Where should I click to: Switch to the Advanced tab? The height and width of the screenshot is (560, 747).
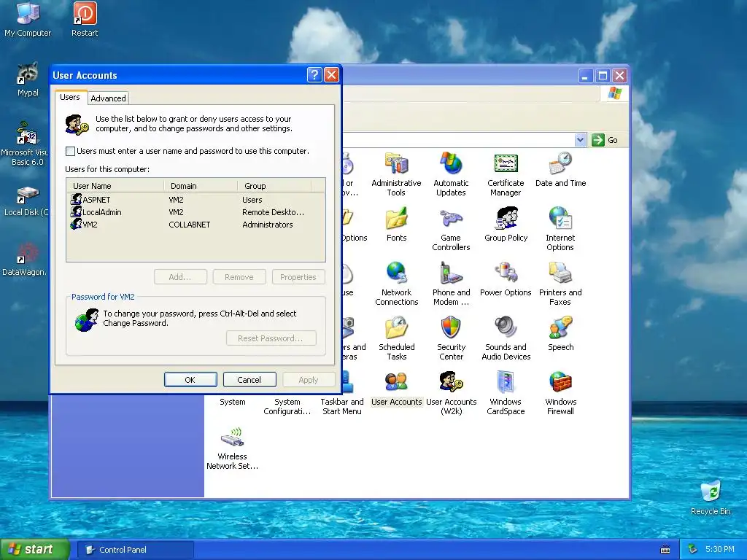(x=108, y=98)
